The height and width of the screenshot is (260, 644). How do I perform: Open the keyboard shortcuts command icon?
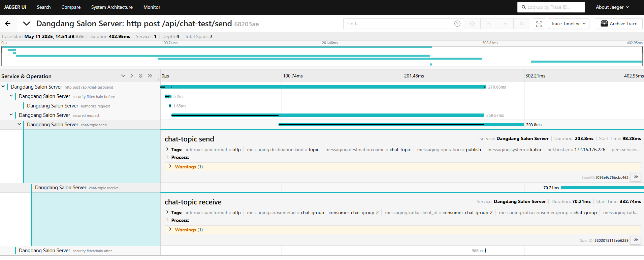pos(539,24)
